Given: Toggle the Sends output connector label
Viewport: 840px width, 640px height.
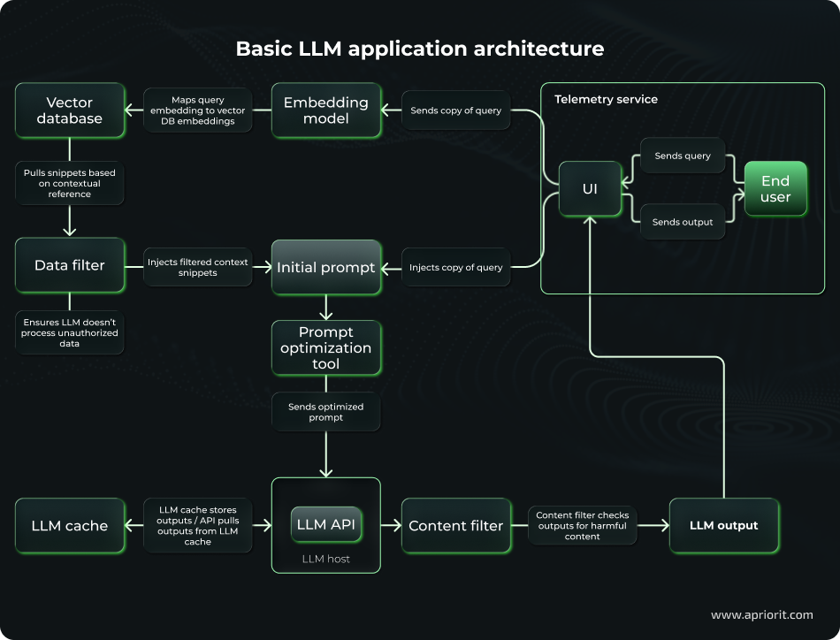Looking at the screenshot, I should click(682, 221).
